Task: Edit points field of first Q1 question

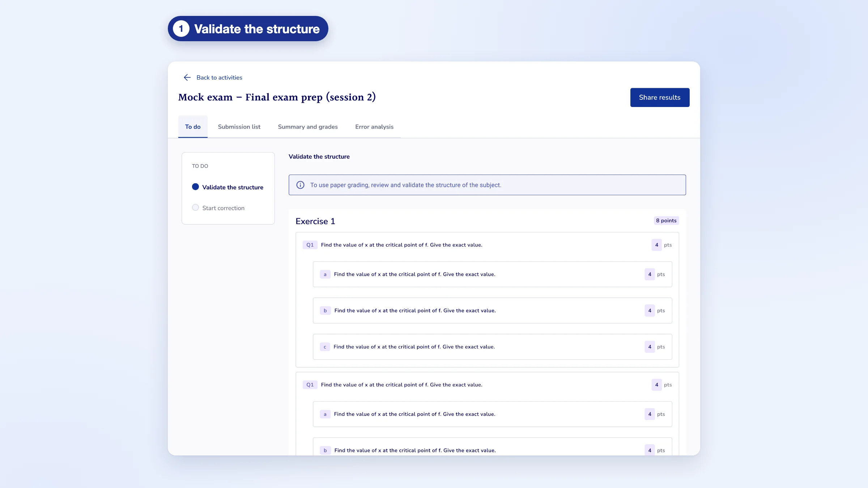Action: click(657, 245)
